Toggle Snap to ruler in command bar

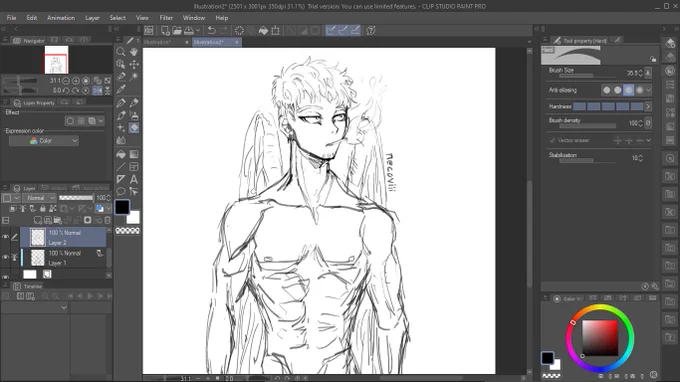pyautogui.click(x=331, y=30)
